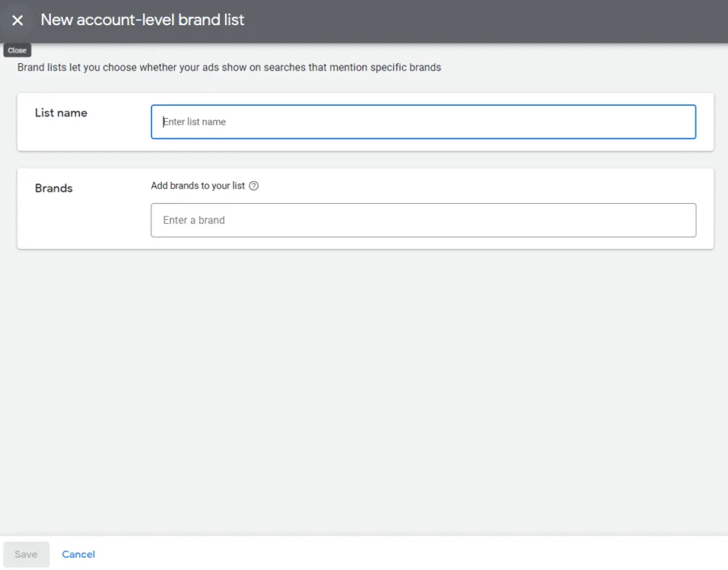The height and width of the screenshot is (570, 728).
Task: Click into the Enter a brand field
Action: [423, 220]
